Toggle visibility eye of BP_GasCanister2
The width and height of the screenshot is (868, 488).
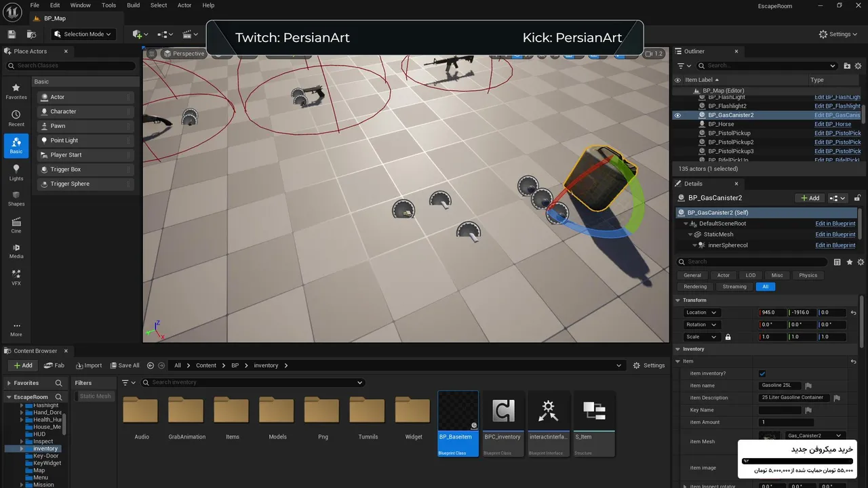pyautogui.click(x=677, y=115)
